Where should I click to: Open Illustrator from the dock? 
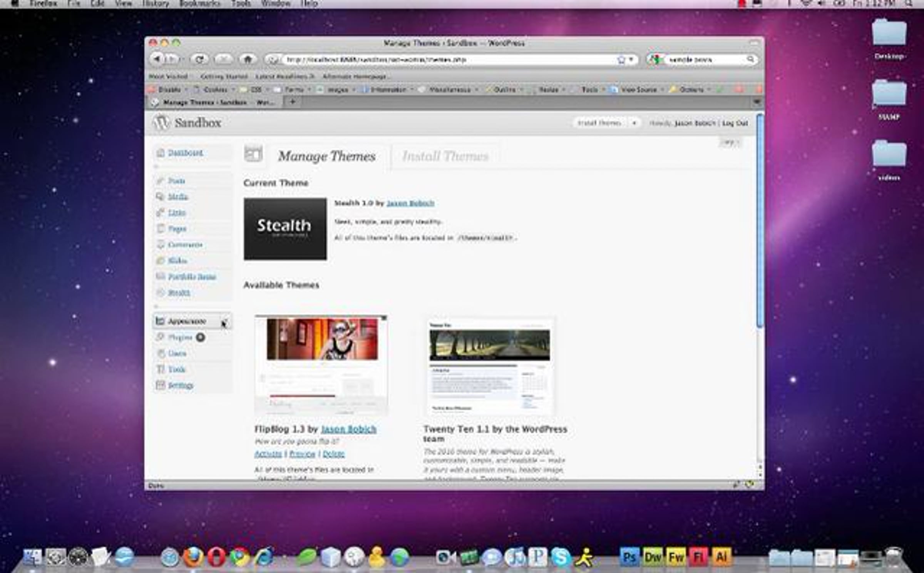point(721,557)
